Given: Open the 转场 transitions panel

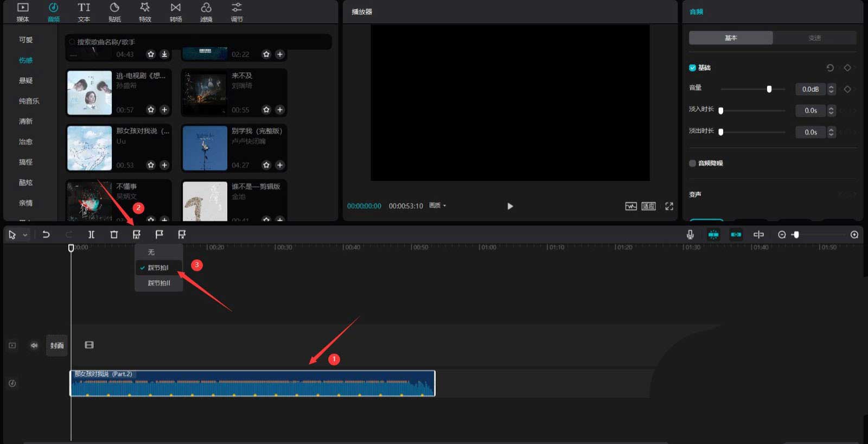Looking at the screenshot, I should (175, 12).
